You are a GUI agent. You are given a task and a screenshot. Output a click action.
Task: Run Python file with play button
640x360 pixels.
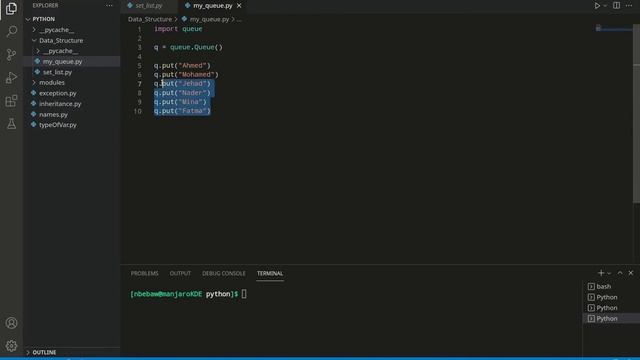(x=597, y=6)
